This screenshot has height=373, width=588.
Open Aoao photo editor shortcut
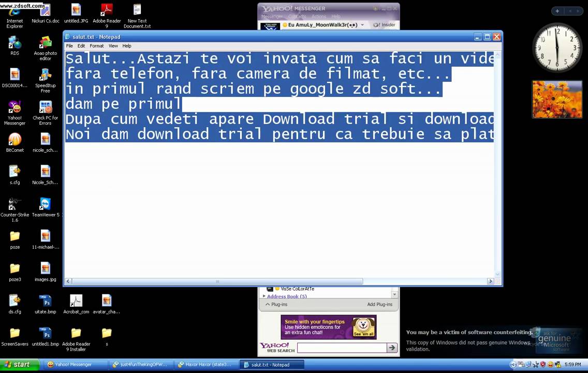pos(46,48)
